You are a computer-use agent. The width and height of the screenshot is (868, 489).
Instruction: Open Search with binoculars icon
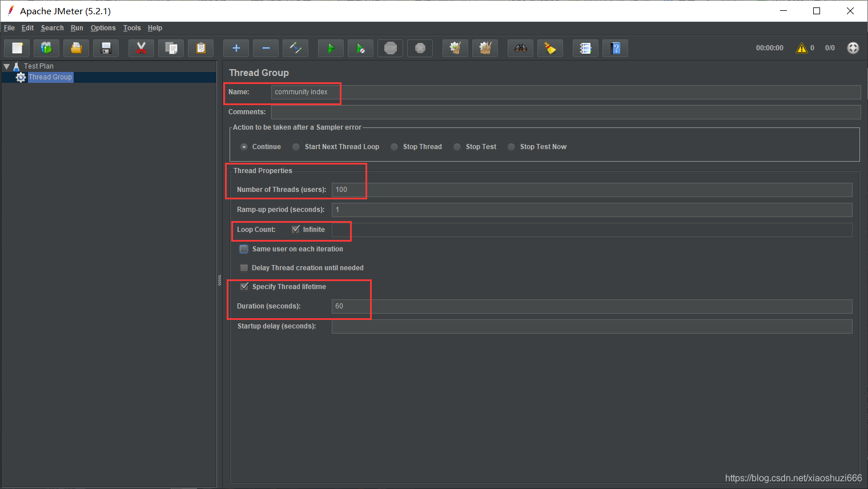point(521,48)
